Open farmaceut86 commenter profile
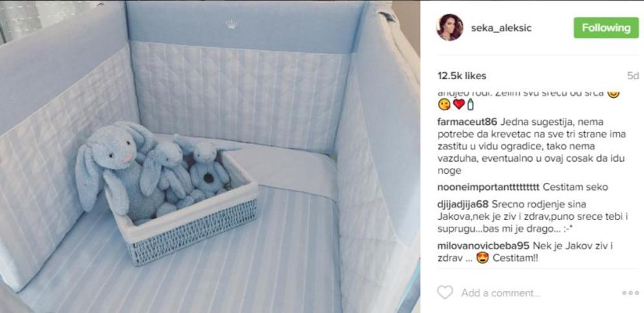The image size is (644, 313). click(468, 122)
